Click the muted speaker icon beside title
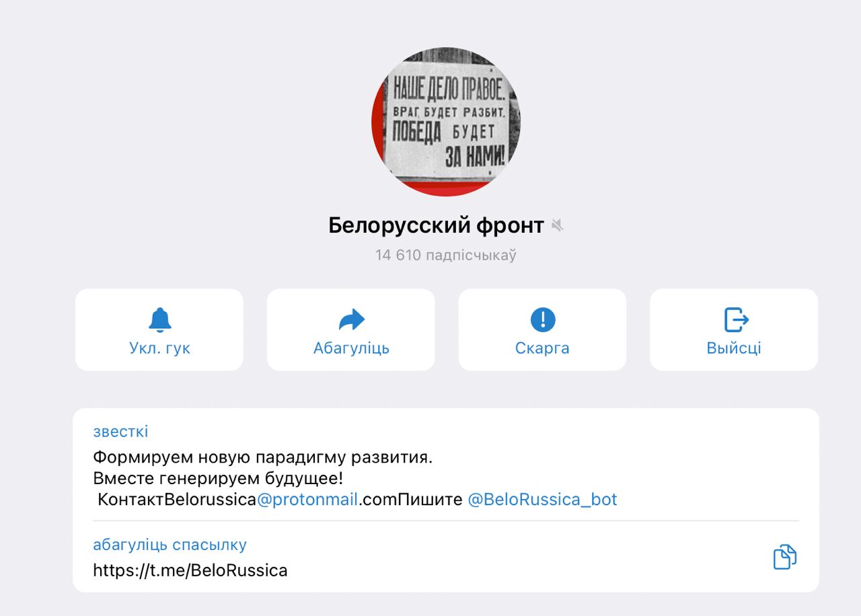861x616 pixels. (557, 226)
